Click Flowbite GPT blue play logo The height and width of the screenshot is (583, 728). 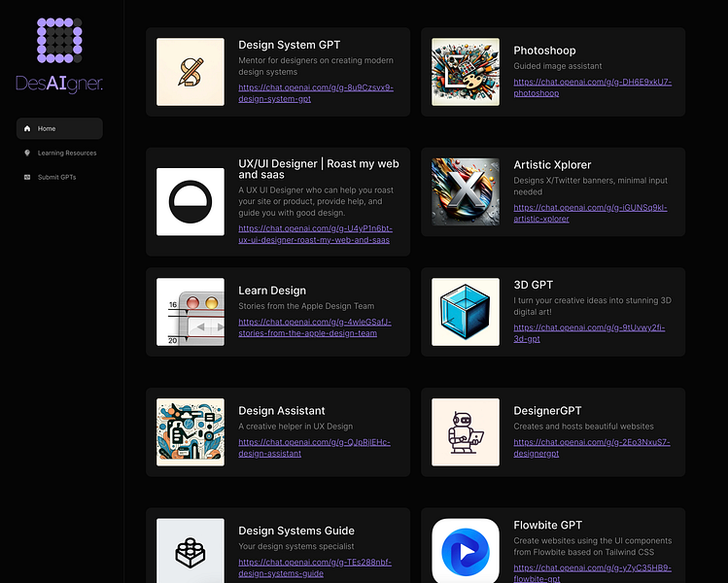click(x=466, y=551)
